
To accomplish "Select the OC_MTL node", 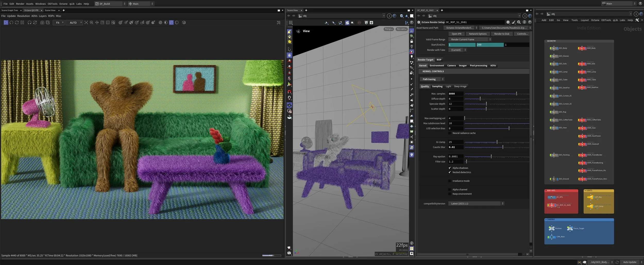I will (x=552, y=197).
